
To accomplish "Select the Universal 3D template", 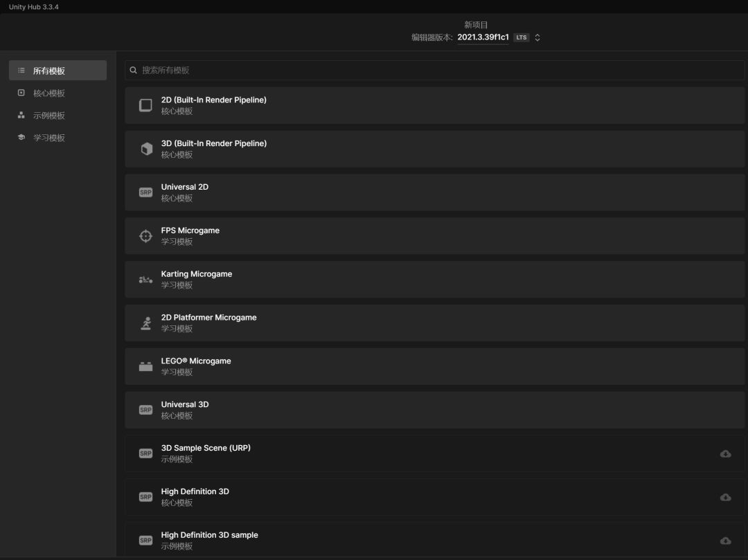I will tap(434, 410).
